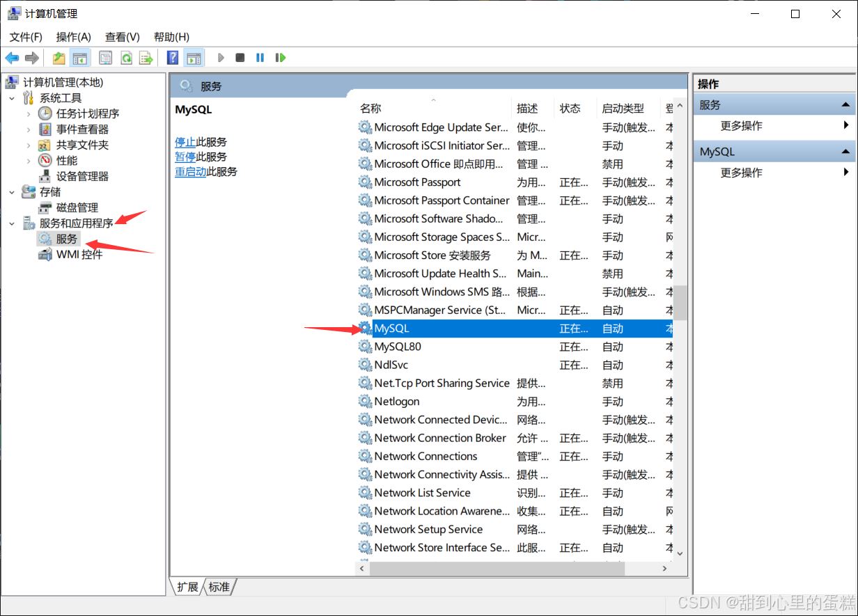Open the 操作(A) menu
This screenshot has height=616, width=858.
coord(74,37)
